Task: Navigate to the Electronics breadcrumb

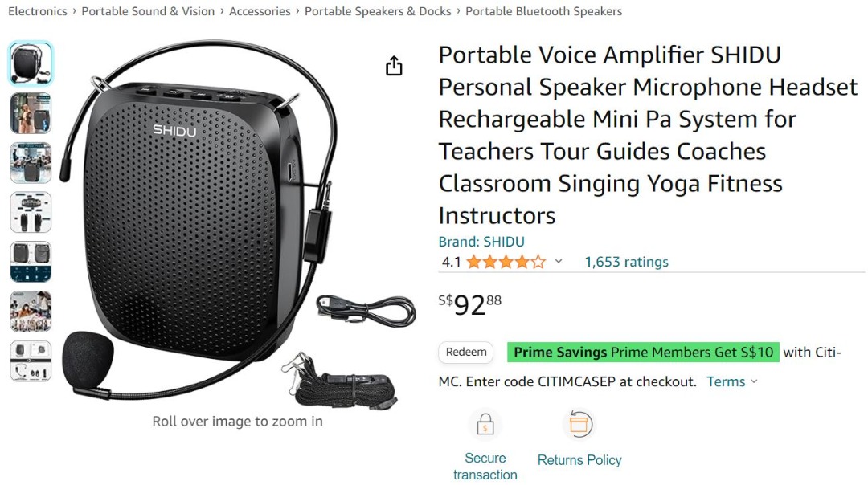Action: pyautogui.click(x=38, y=11)
